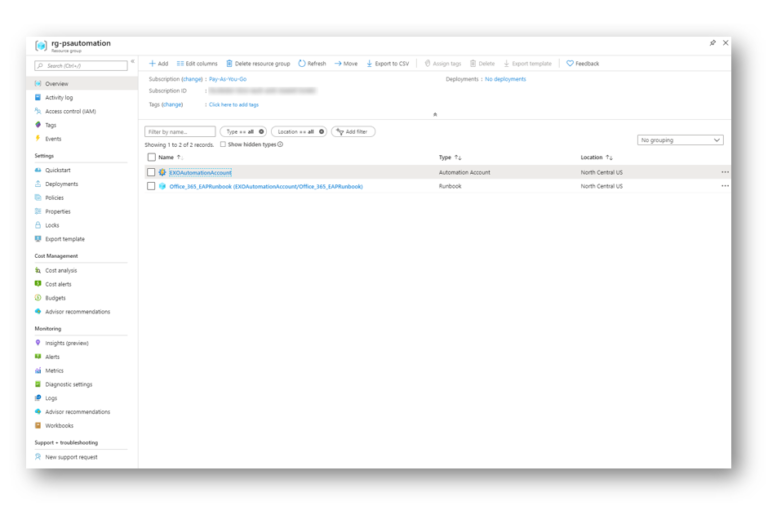Click the Metrics chart icon

tap(38, 370)
